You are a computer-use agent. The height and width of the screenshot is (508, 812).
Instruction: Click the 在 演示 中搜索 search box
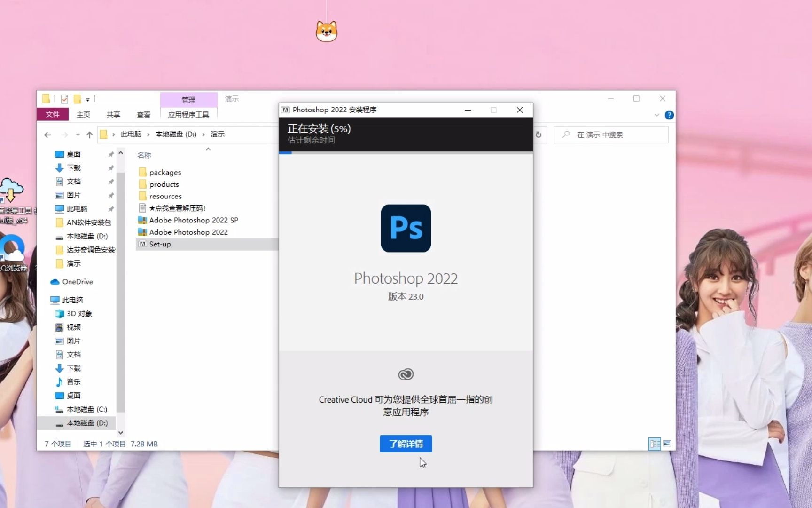(611, 135)
